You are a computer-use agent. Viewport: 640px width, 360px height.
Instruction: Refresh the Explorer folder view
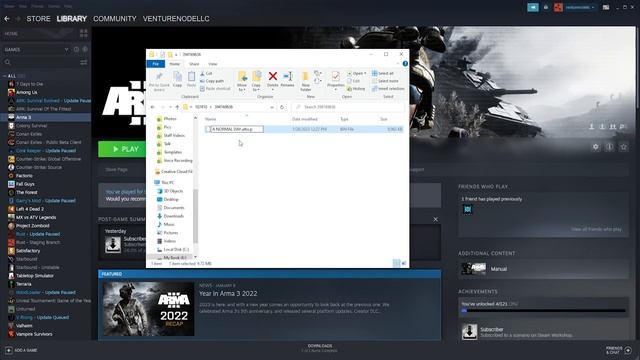coord(282,107)
